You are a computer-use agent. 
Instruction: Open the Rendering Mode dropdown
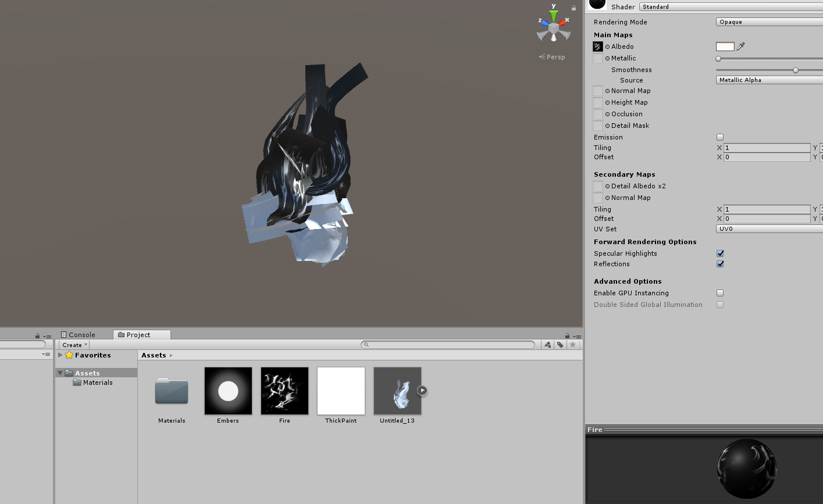click(x=768, y=22)
